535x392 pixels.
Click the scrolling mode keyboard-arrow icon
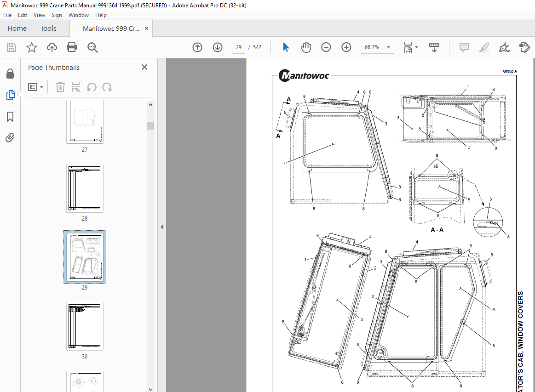[434, 47]
